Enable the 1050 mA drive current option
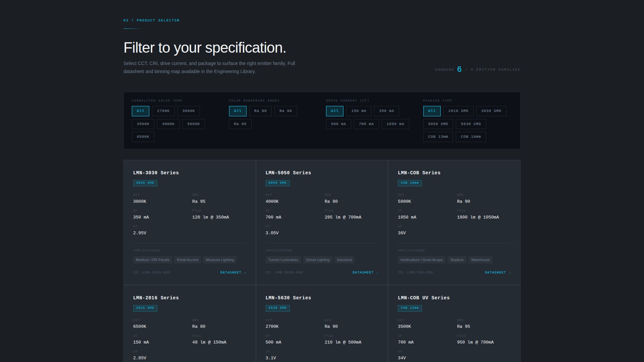The width and height of the screenshot is (644, 362). coord(395,124)
